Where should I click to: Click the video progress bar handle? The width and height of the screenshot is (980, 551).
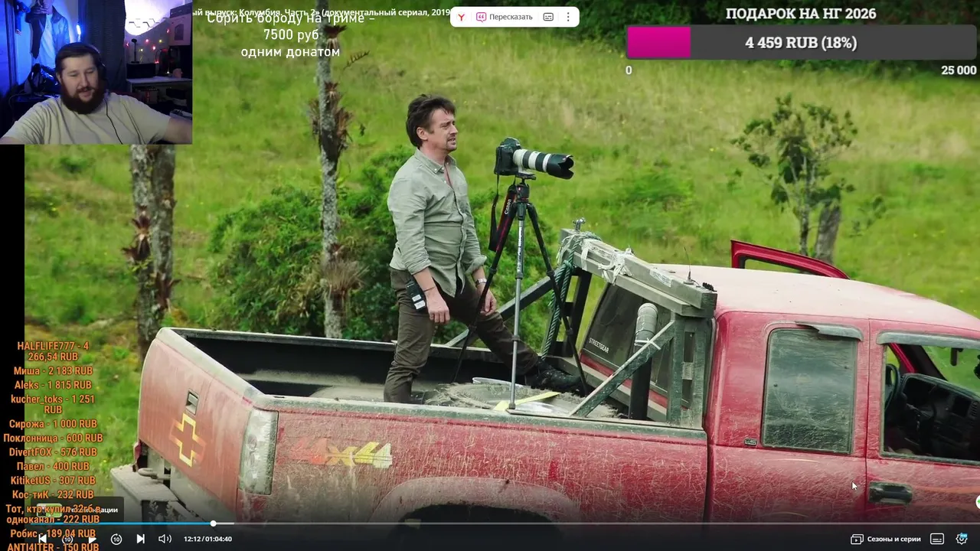[213, 523]
